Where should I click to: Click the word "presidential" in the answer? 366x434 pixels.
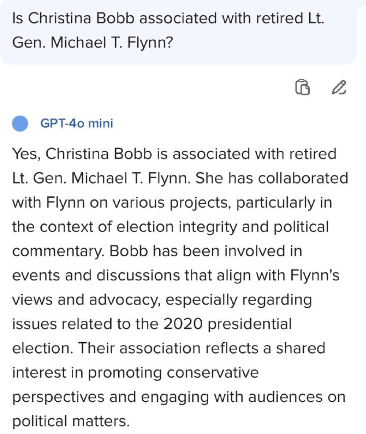pyautogui.click(x=250, y=324)
